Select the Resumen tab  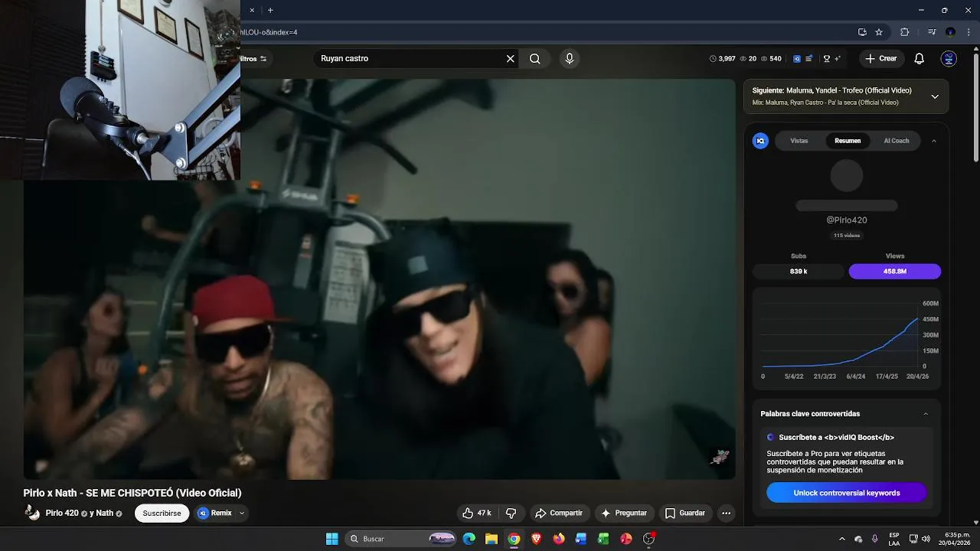click(848, 141)
